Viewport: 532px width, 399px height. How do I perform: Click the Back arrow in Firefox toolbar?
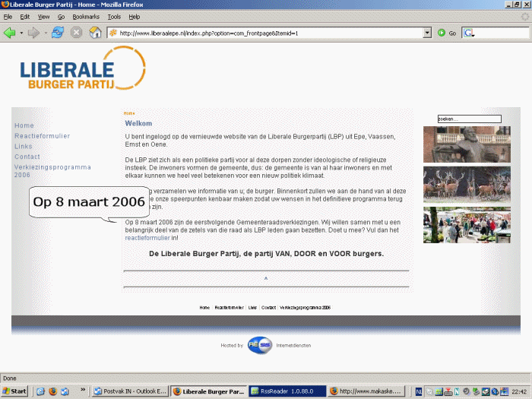click(x=10, y=33)
